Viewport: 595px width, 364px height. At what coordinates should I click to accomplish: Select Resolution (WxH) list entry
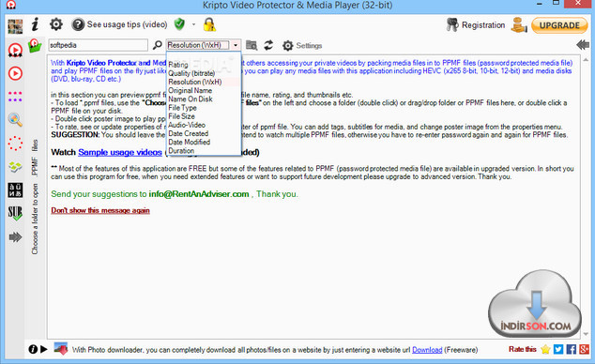pos(204,82)
